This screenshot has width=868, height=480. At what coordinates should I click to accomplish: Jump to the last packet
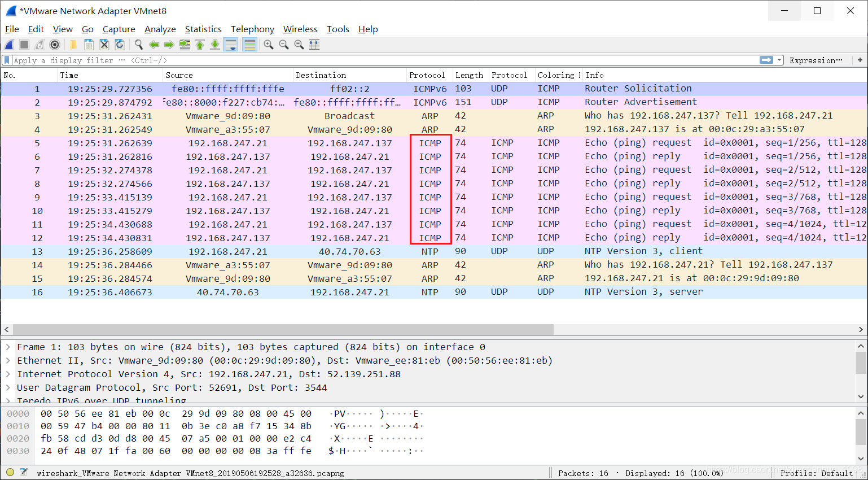pos(215,45)
